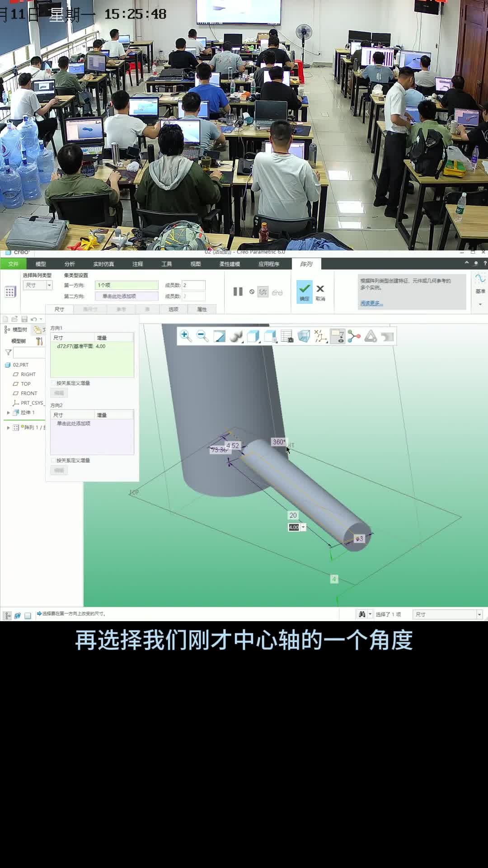Click the gray triangle simulation icon
Viewport: 488px width, 868px height.
[371, 336]
